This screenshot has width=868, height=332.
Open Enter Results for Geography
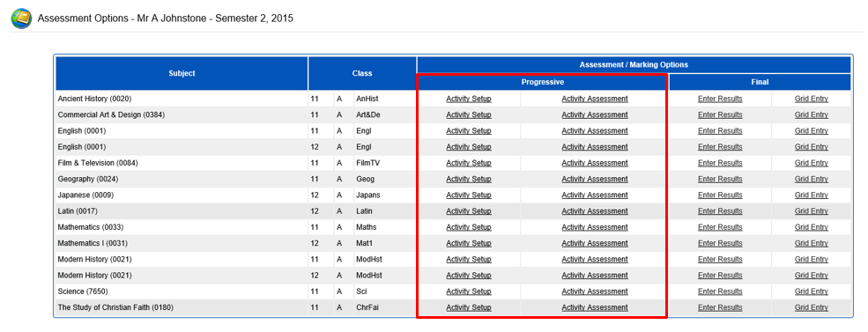(x=720, y=180)
